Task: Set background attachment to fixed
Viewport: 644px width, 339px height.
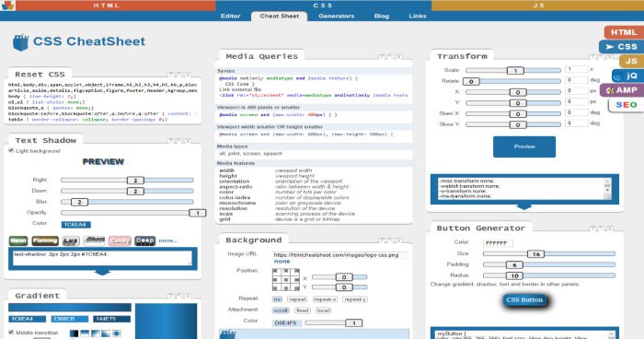Action: (x=303, y=310)
